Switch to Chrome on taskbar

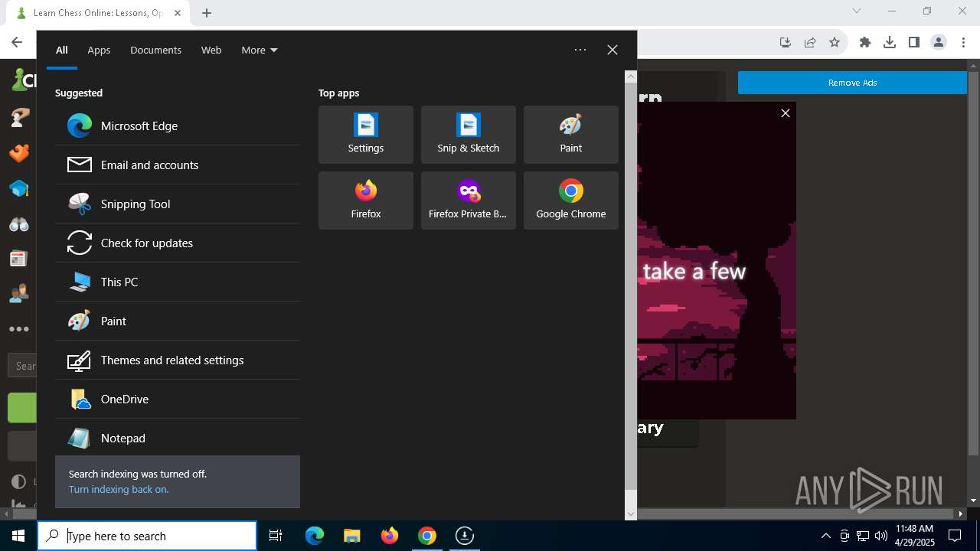[427, 536]
